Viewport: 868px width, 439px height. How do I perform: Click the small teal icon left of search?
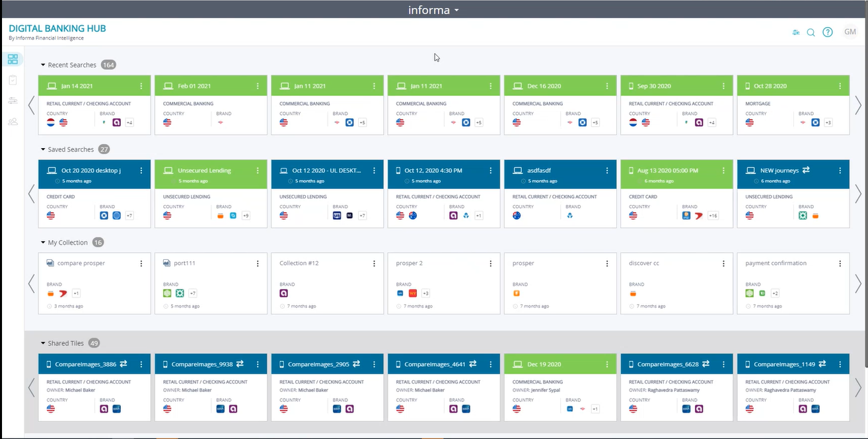(x=796, y=32)
